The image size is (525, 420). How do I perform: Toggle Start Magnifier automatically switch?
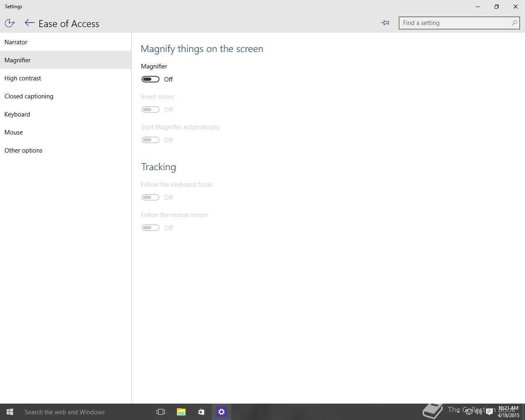point(150,140)
